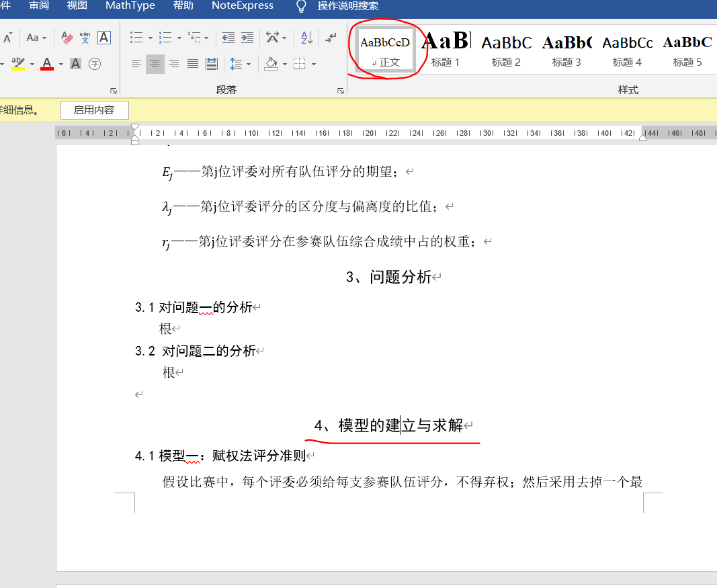The image size is (717, 588).
Task: Apply multilevel list
Action: tap(194, 38)
